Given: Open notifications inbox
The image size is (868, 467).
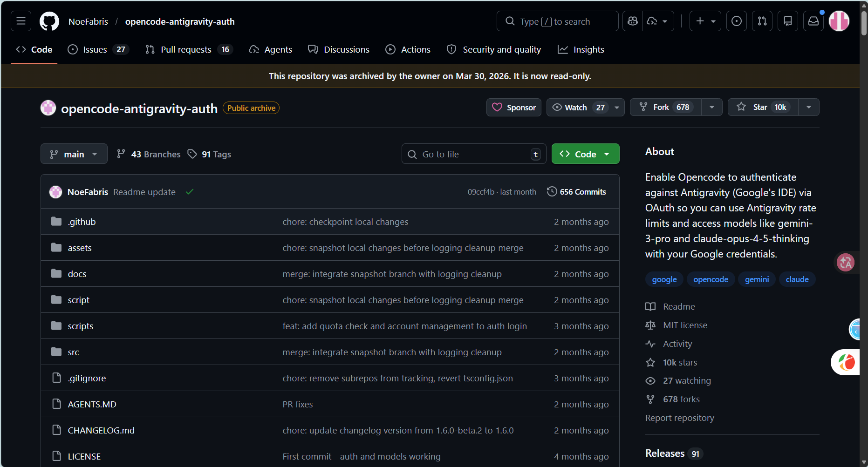Looking at the screenshot, I should (813, 21).
